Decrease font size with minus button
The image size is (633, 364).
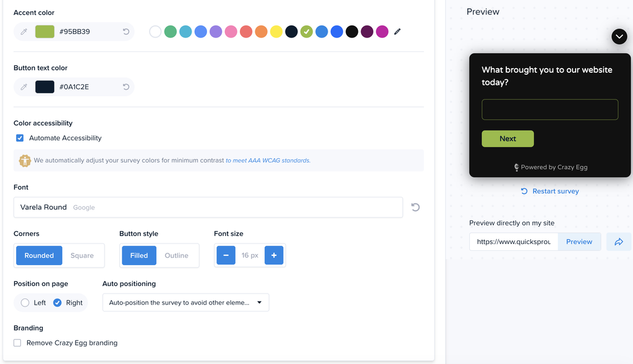click(226, 255)
